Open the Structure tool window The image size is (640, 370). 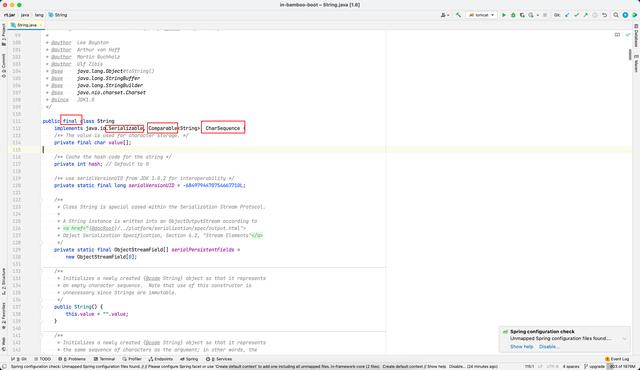[x=4, y=281]
